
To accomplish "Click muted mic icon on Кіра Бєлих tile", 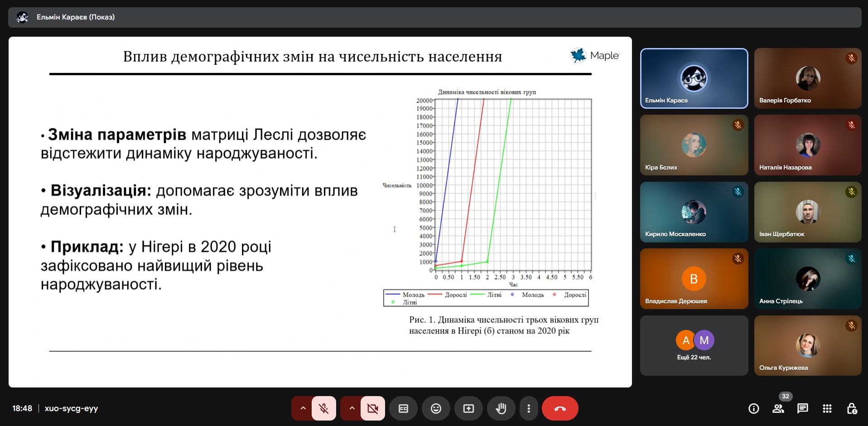I will [738, 125].
